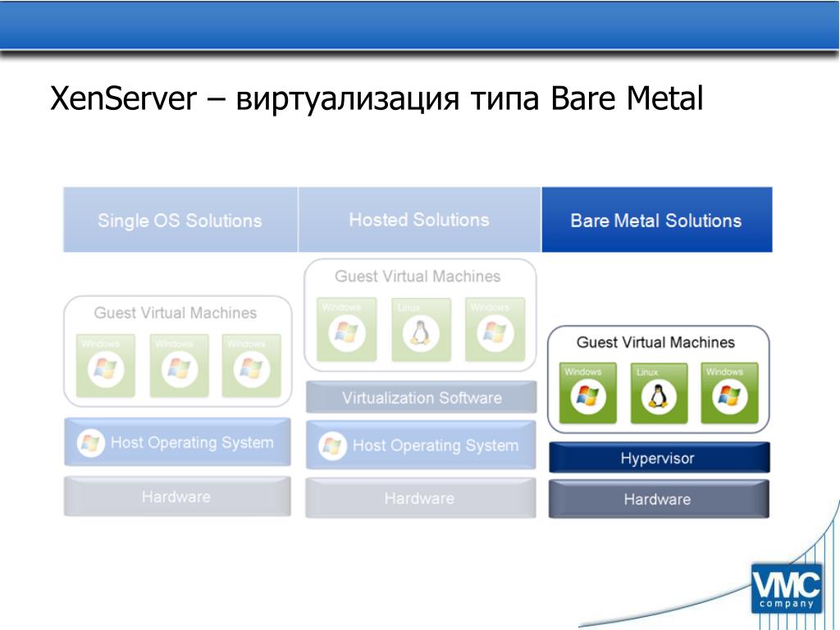Click 'Guest Virtual Machines' label in Hosted column
Viewport: 840px width, 630px height.
418,276
